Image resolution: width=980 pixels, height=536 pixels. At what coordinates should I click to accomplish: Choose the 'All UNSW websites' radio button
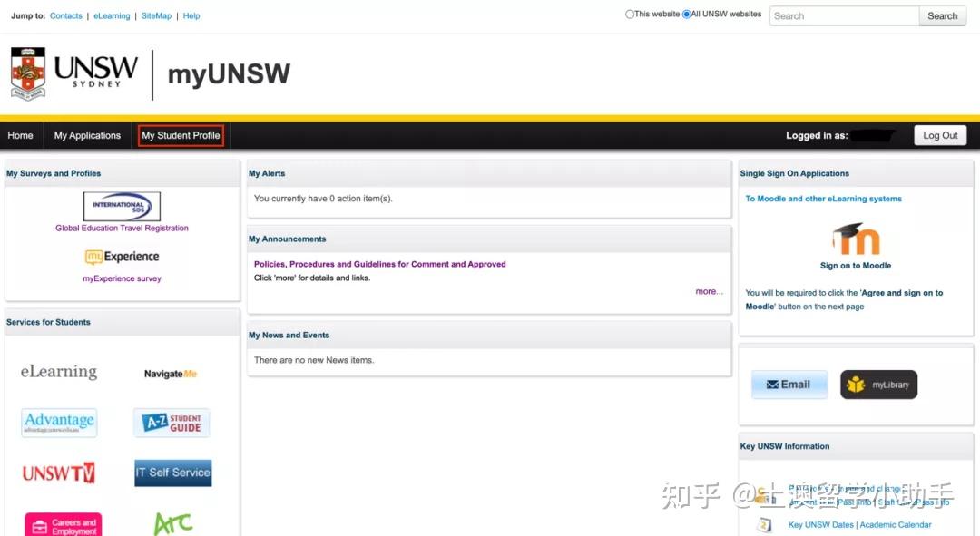click(687, 14)
